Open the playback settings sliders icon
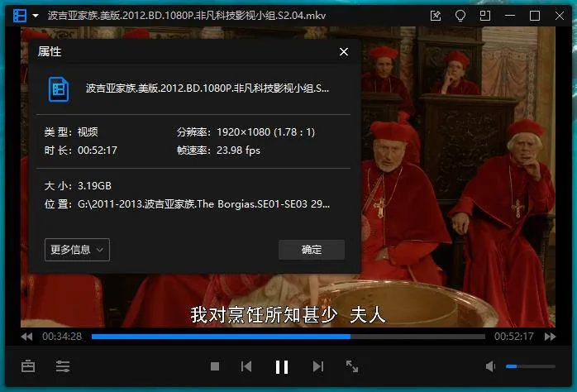This screenshot has height=392, width=577. point(63,366)
